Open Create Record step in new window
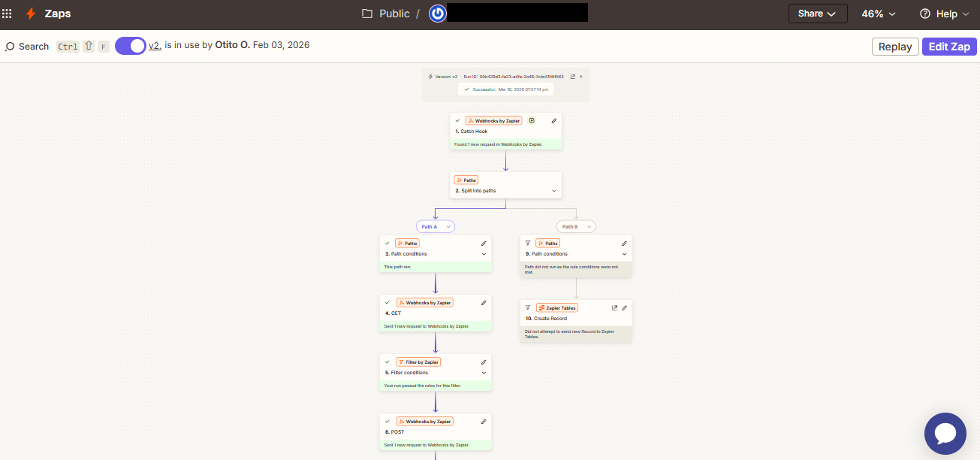 (x=615, y=308)
